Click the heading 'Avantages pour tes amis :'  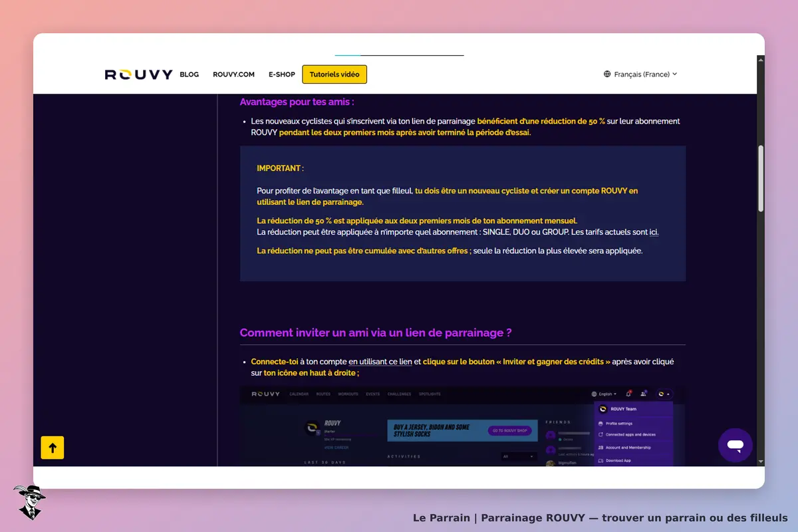point(297,102)
